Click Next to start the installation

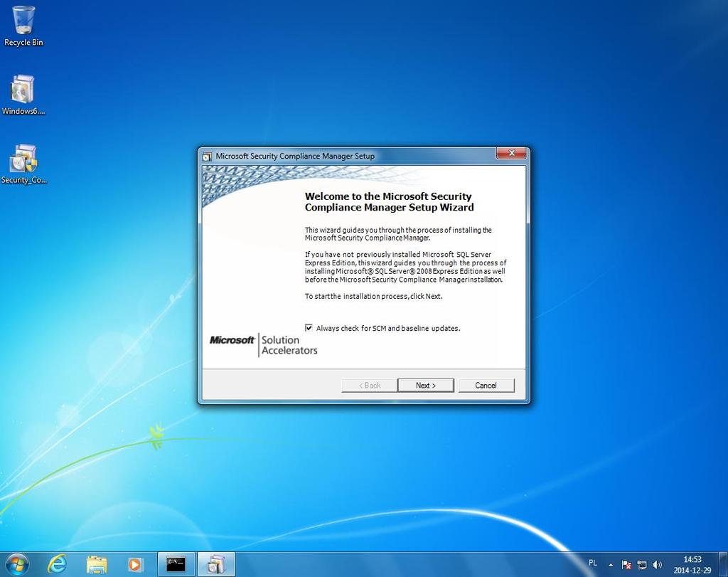click(426, 386)
